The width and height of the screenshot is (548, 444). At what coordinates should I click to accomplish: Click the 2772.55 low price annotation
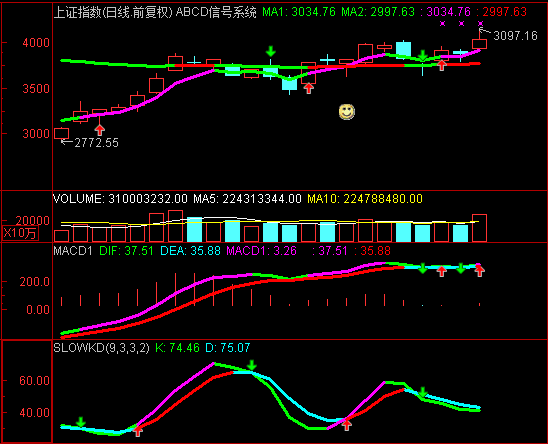[96, 143]
